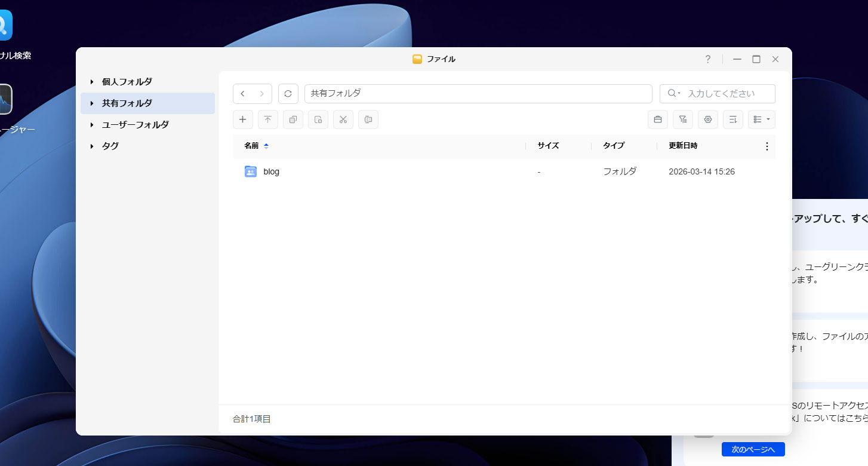Screen dimensions: 868x466
Task: Sort files by clicking the 名前 column header
Action: click(251, 145)
